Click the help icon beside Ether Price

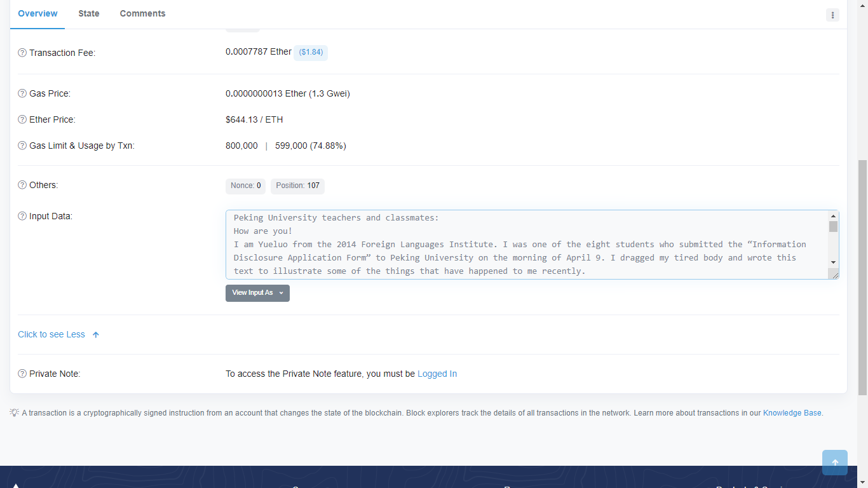(x=22, y=119)
